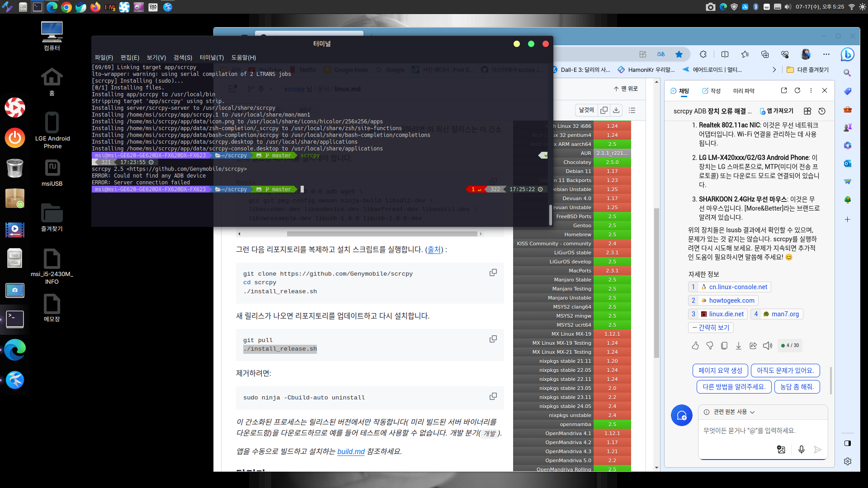Select 터미널 menu in terminal menubar

(x=211, y=57)
